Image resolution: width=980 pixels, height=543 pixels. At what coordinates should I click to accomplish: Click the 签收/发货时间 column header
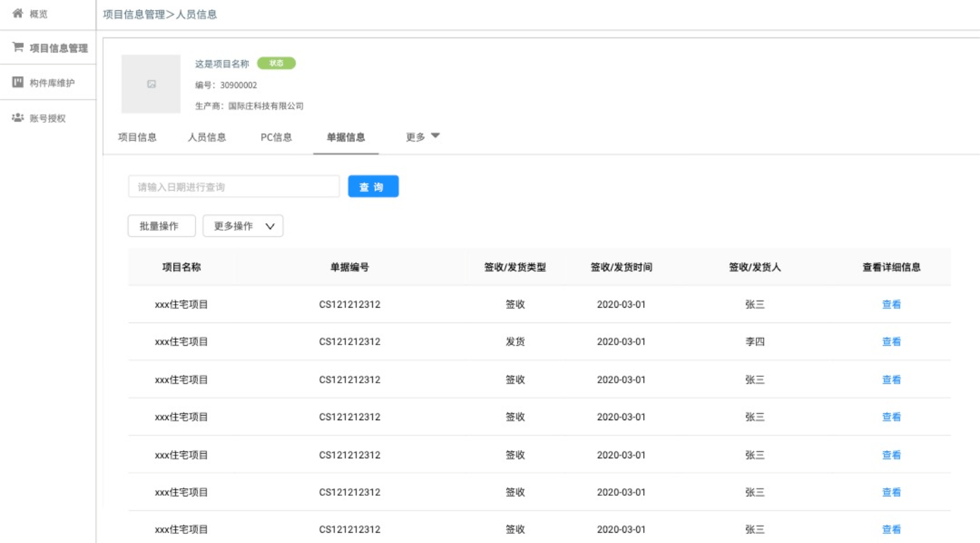click(x=621, y=267)
